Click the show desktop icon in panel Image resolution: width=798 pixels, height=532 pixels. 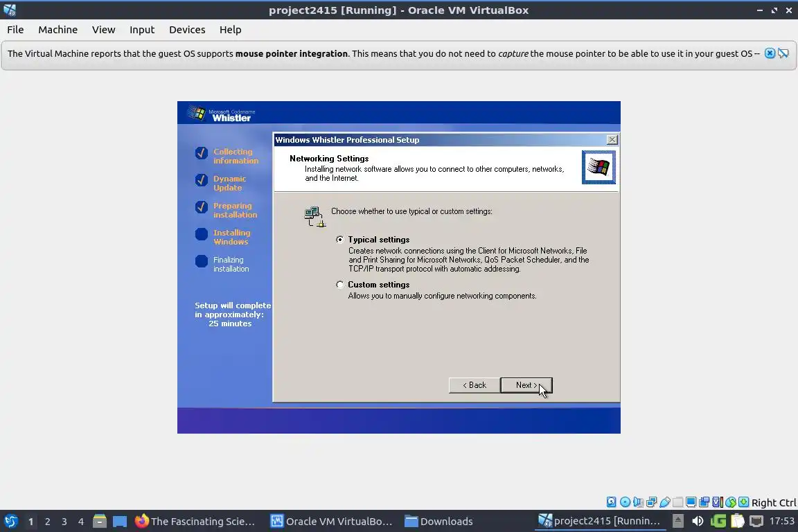coord(120,522)
